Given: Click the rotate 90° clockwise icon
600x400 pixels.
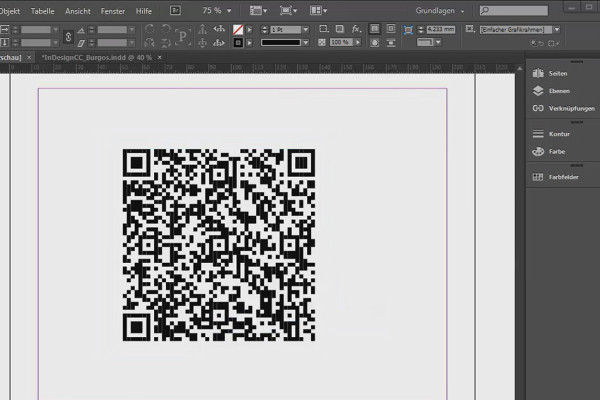Looking at the screenshot, I should (x=150, y=29).
